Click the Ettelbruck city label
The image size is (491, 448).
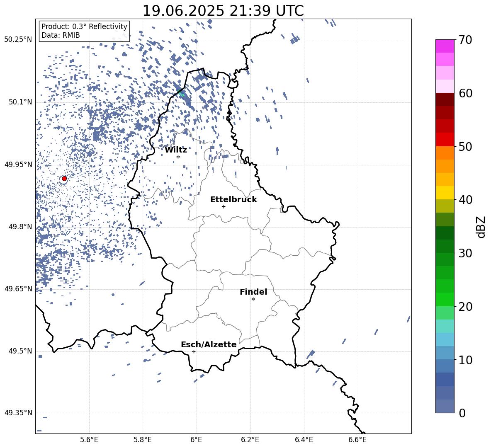(233, 200)
